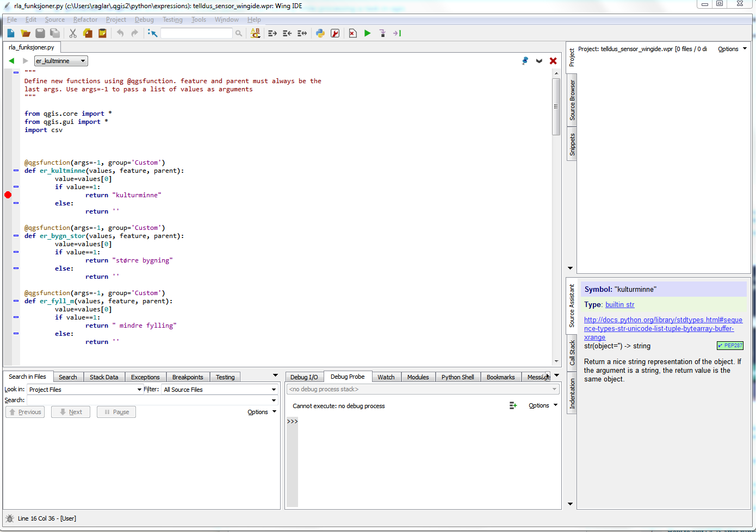Open the editor chevron dropdown next to pin

[539, 61]
